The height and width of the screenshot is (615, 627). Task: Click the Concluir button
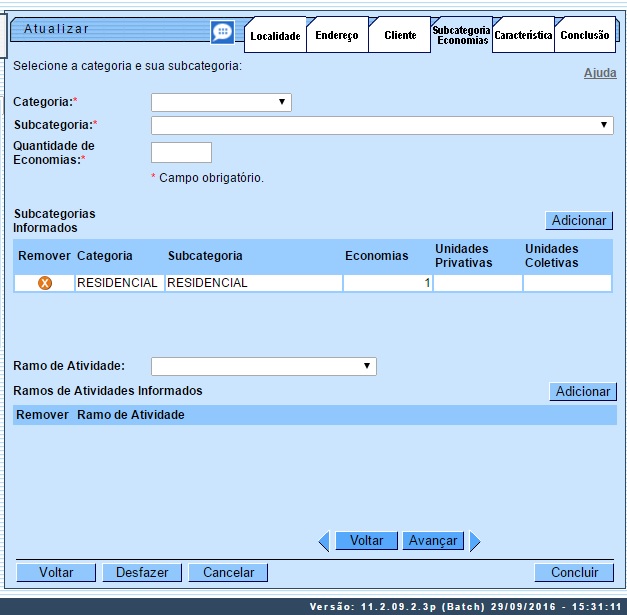pyautogui.click(x=574, y=573)
